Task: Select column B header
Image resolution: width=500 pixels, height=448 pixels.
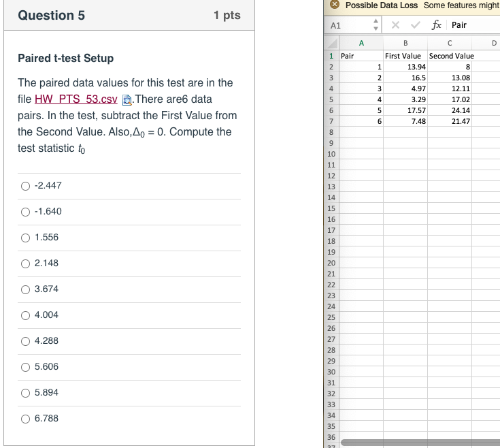Action: click(x=405, y=43)
